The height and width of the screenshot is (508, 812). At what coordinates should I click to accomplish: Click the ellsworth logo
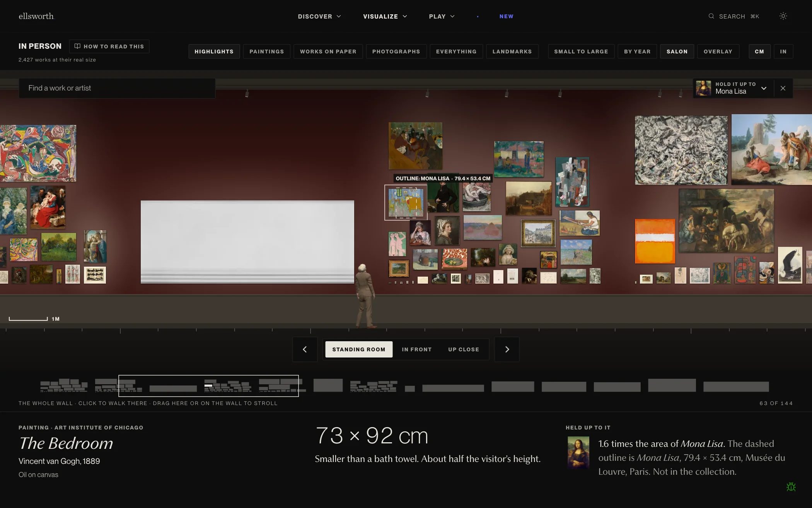37,16
